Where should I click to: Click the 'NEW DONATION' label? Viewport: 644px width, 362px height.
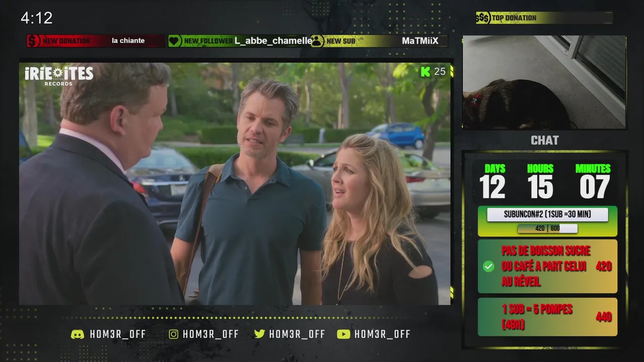coord(67,41)
